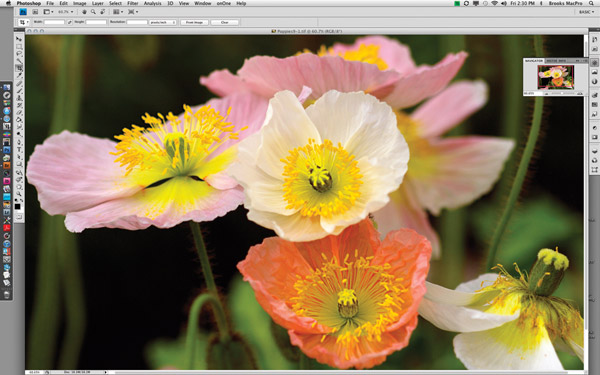
Task: Open the Screen Mode dropdown
Action: [133, 12]
